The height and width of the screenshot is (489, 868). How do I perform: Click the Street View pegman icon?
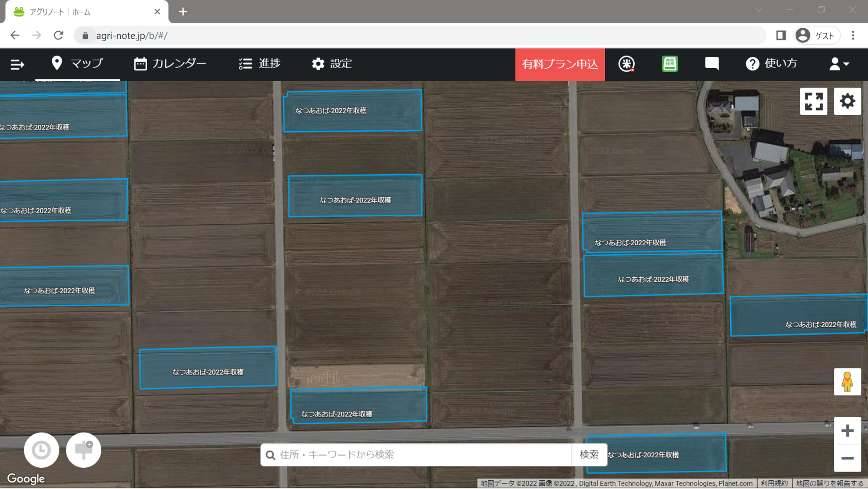click(847, 382)
